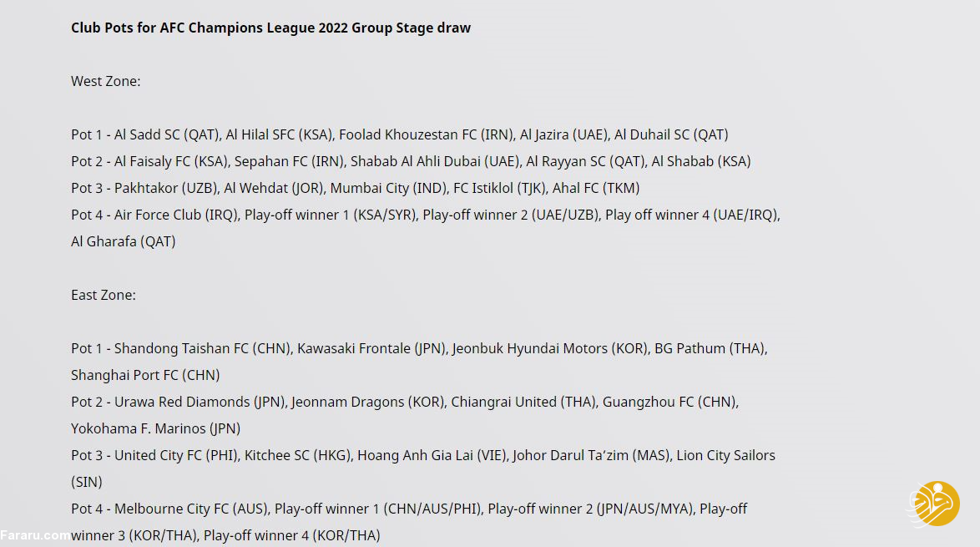Click Urawa Red Diamonds (JPN) text
The height and width of the screenshot is (547, 980).
pyautogui.click(x=200, y=402)
